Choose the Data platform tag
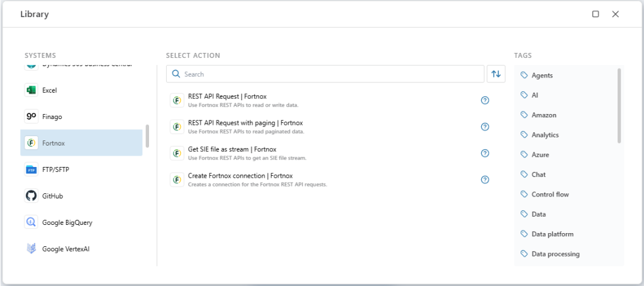644x286 pixels. [552, 234]
